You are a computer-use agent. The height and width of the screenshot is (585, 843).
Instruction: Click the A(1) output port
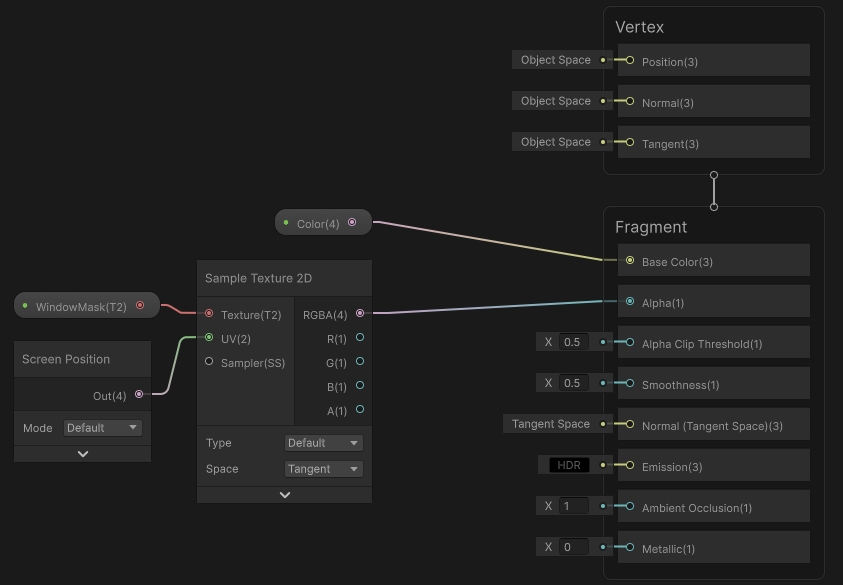coord(360,409)
